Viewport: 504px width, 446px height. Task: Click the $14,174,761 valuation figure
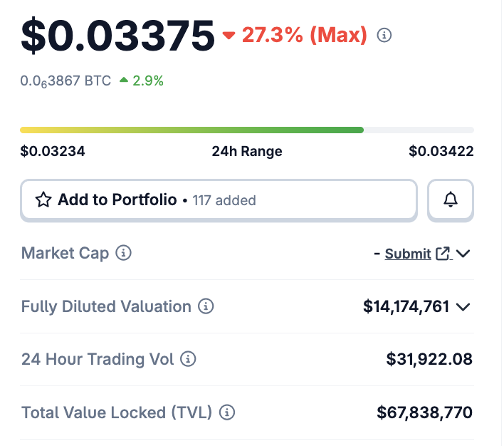click(x=406, y=307)
